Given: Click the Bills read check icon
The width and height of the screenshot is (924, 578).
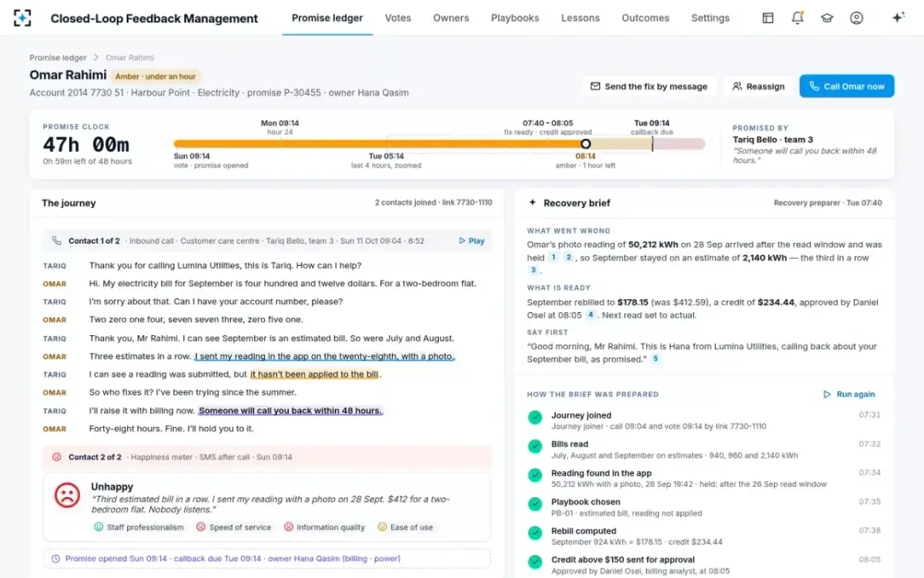Looking at the screenshot, I should 534,446.
